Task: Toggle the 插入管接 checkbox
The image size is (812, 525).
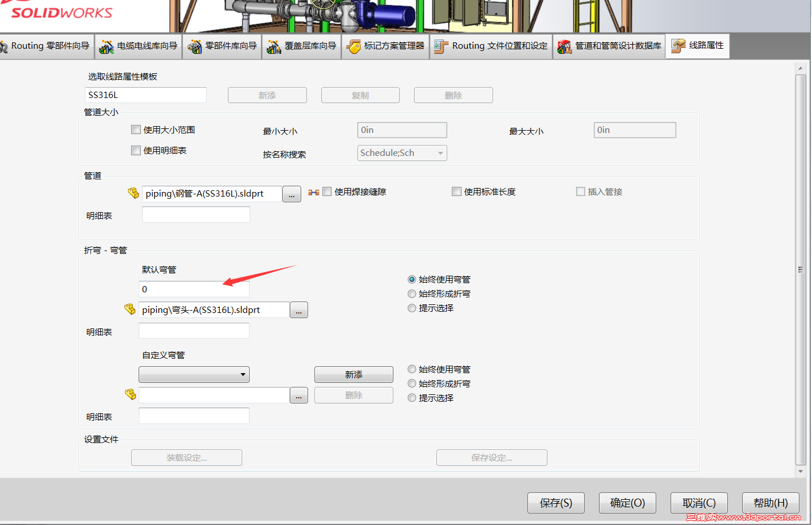Action: point(581,191)
